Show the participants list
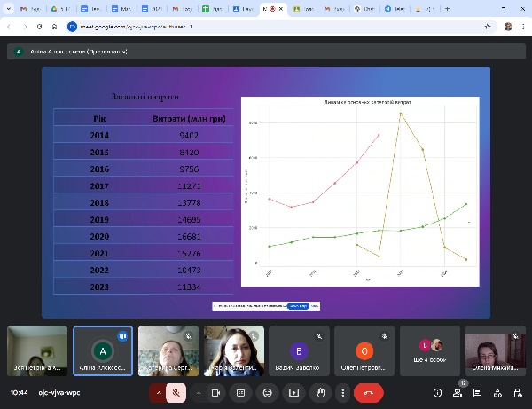Image resolution: width=532 pixels, height=409 pixels. 458,392
